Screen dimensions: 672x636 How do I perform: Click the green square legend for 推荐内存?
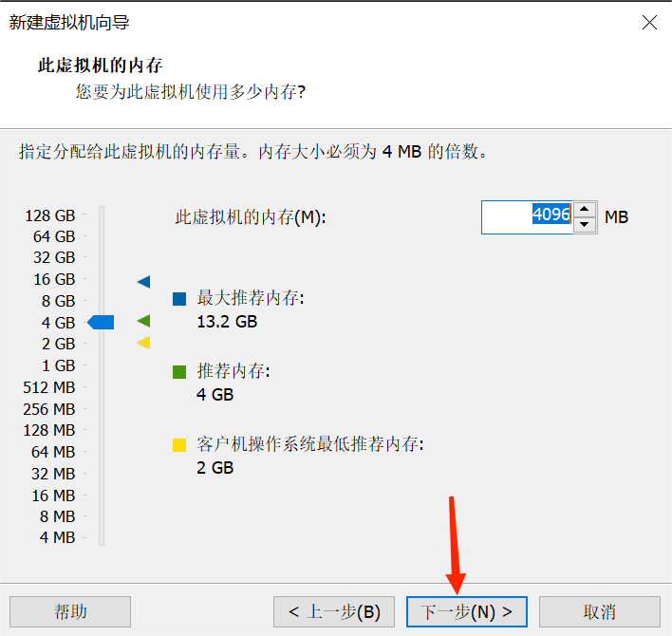point(179,372)
